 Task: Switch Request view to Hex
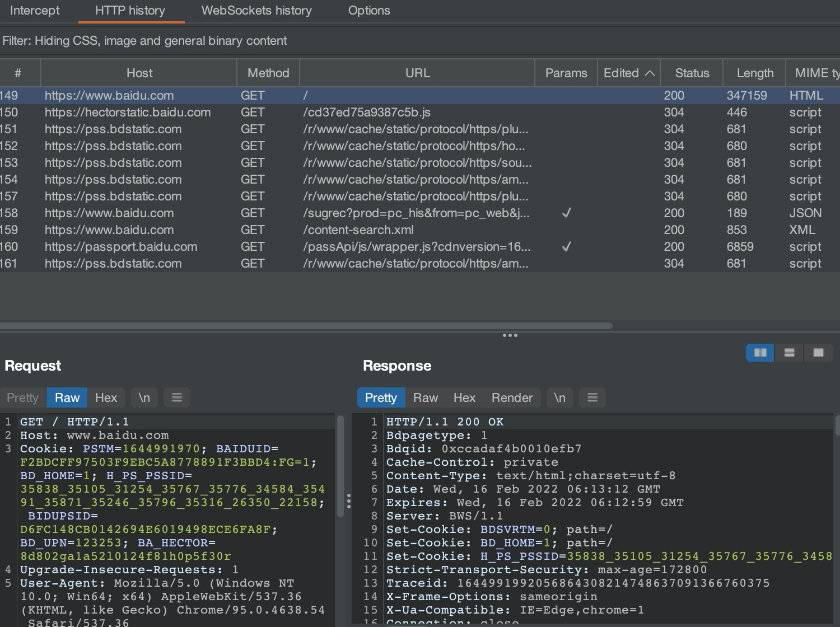coord(106,397)
